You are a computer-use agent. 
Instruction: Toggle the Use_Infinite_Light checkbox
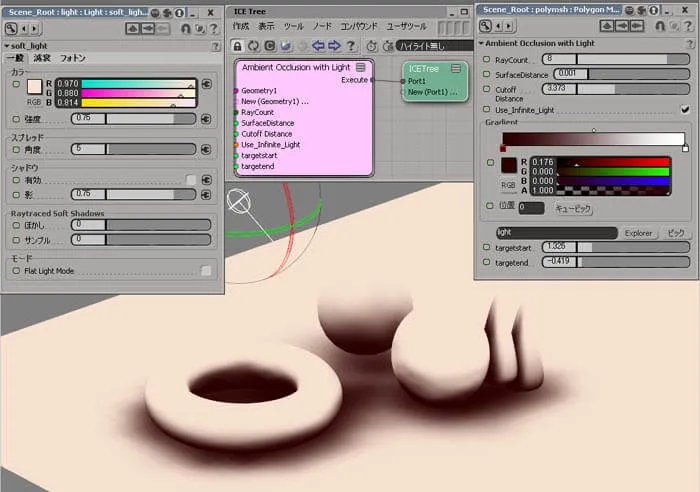685,109
